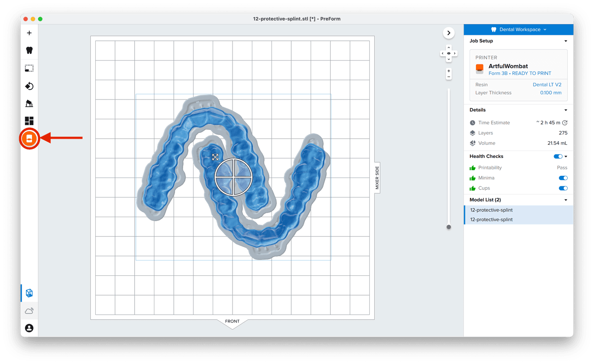Select first 12-protective-splint in model list
Image resolution: width=594 pixels, height=364 pixels.
point(491,210)
